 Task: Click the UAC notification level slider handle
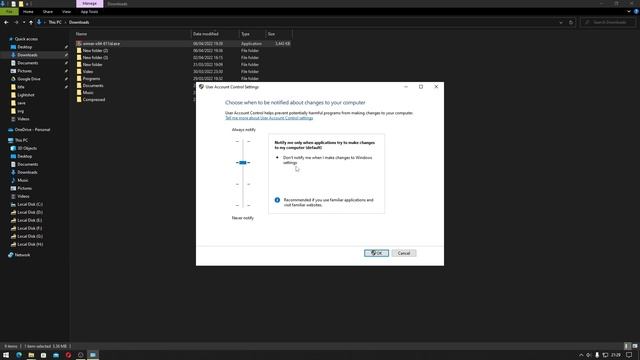pyautogui.click(x=243, y=162)
